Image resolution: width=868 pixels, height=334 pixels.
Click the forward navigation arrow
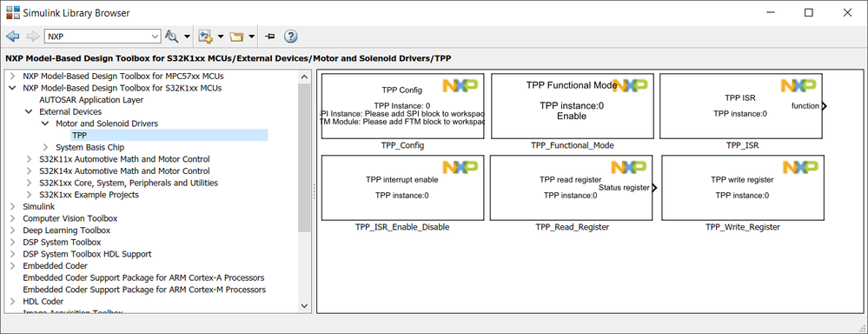pos(33,37)
